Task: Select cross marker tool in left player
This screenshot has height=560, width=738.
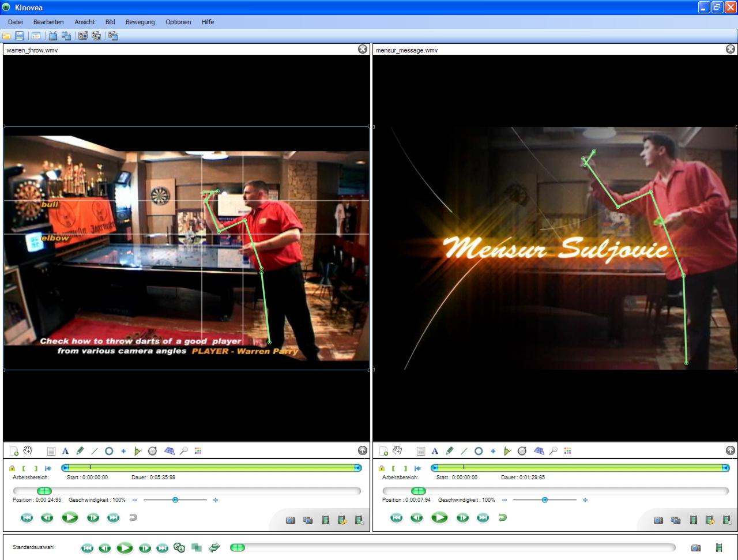Action: (123, 451)
